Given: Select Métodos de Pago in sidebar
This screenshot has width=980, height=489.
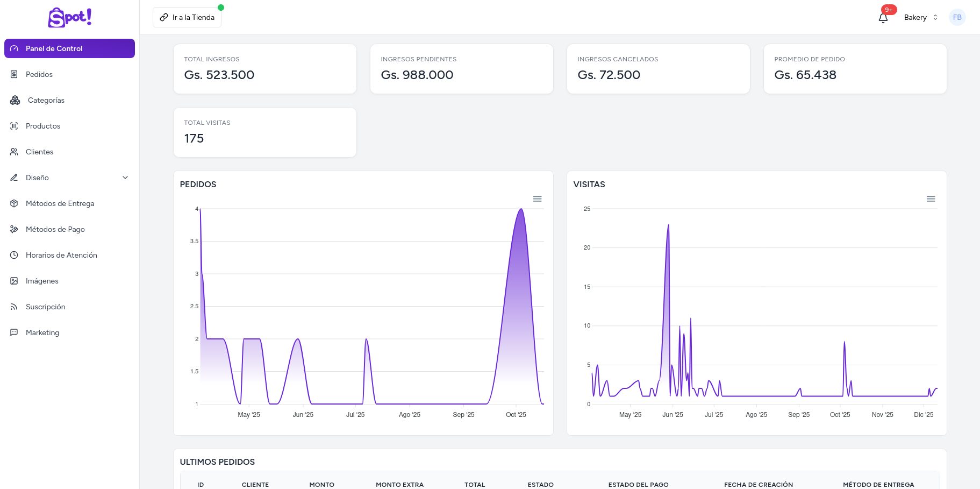Looking at the screenshot, I should coord(55,229).
